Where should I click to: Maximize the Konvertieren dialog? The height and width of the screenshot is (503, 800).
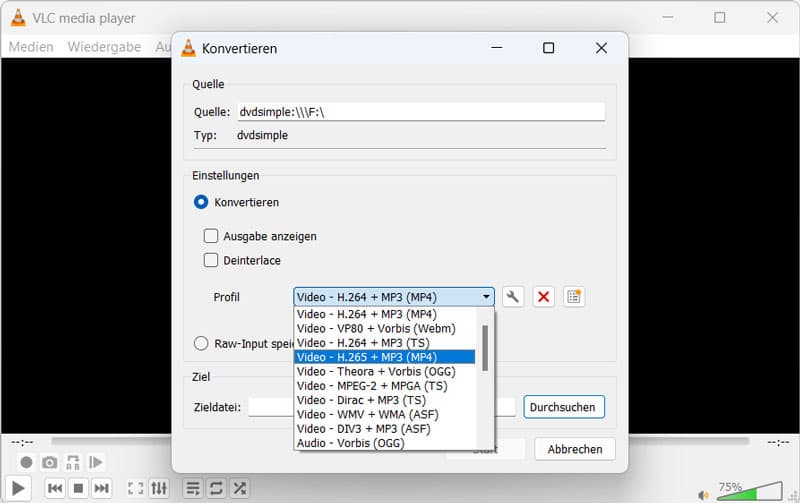click(x=548, y=48)
